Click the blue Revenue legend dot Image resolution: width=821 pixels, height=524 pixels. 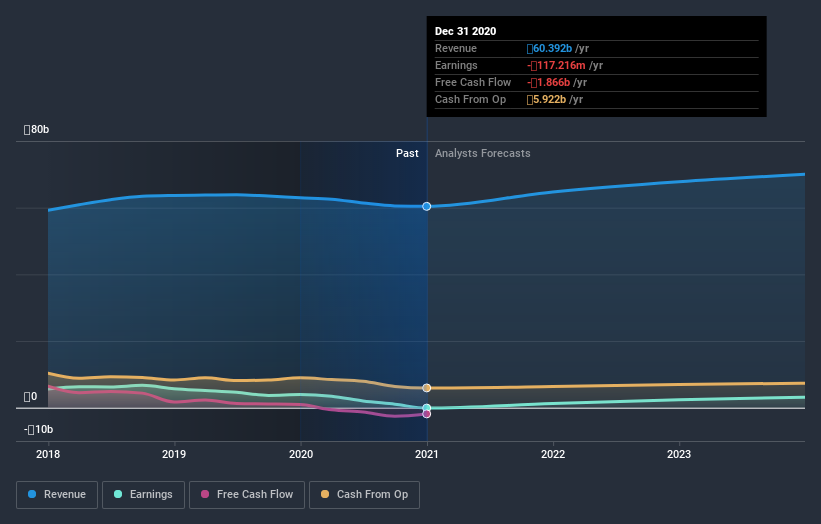click(32, 494)
